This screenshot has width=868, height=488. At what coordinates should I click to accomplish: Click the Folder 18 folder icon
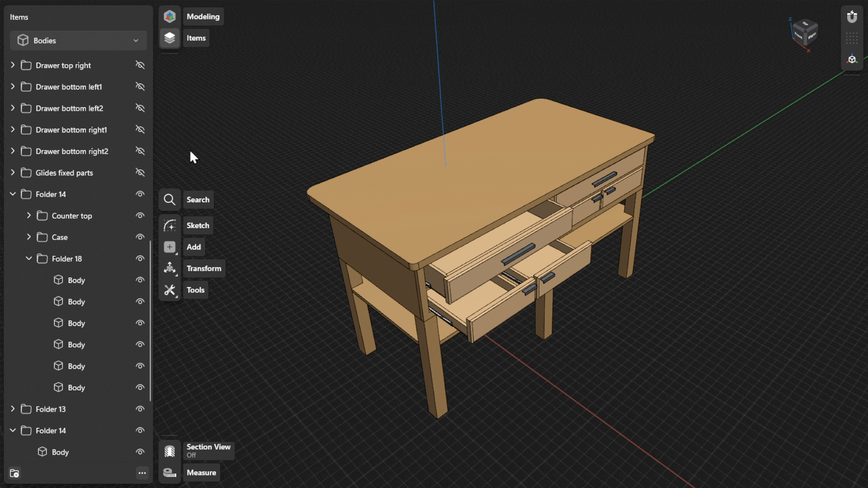(42, 259)
